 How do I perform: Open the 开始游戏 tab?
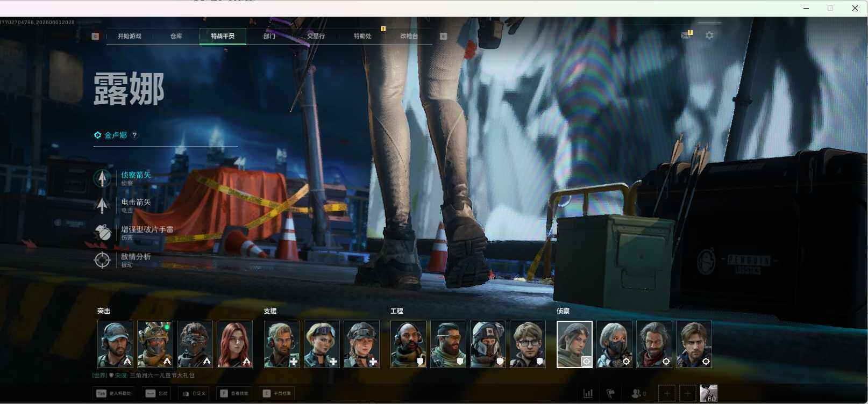pos(130,36)
